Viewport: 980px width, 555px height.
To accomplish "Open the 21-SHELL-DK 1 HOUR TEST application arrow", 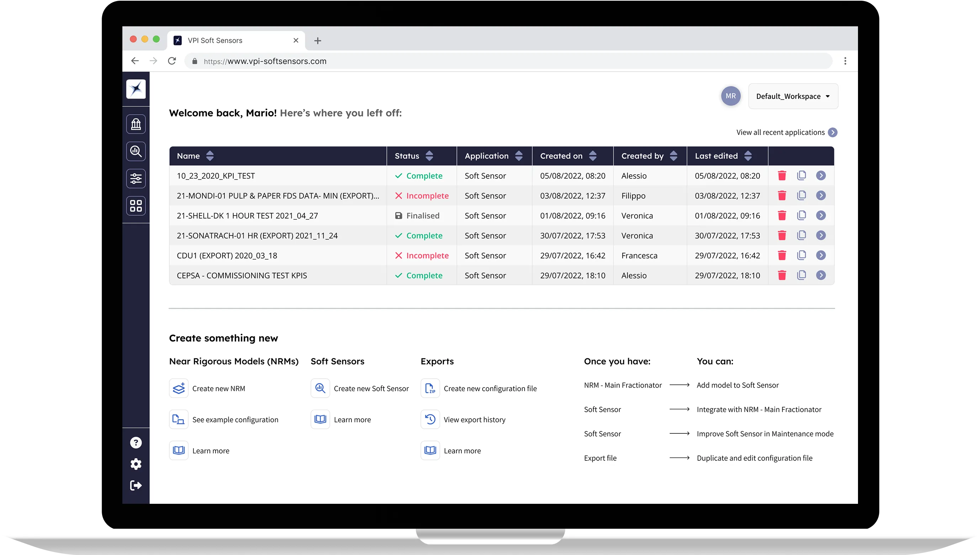I will point(821,216).
